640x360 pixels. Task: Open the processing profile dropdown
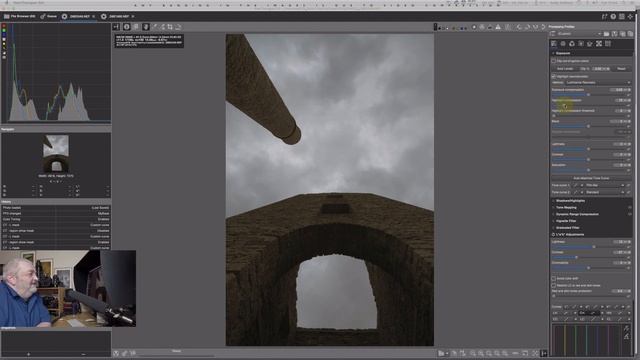click(580, 34)
